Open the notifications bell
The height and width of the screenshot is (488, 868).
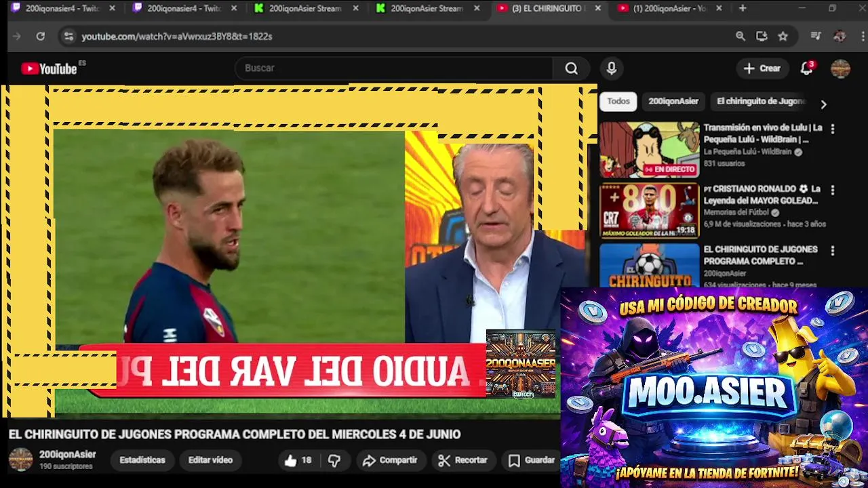tap(807, 68)
